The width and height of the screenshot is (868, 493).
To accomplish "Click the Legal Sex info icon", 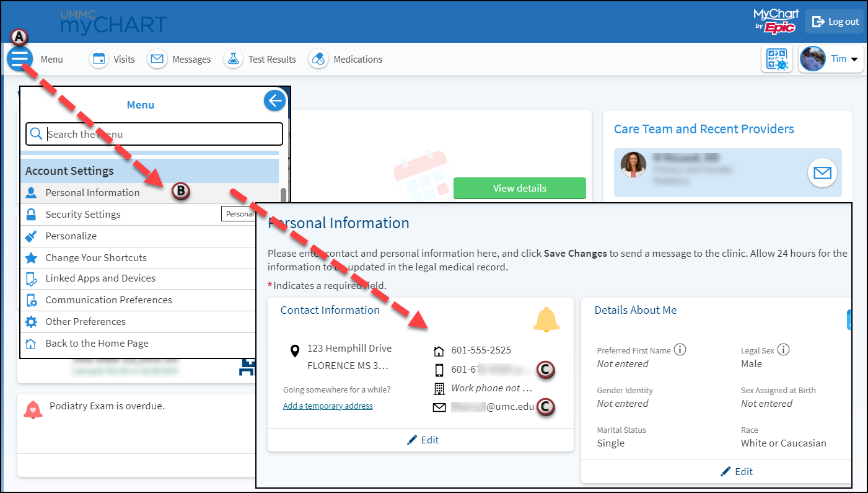I will pos(783,350).
